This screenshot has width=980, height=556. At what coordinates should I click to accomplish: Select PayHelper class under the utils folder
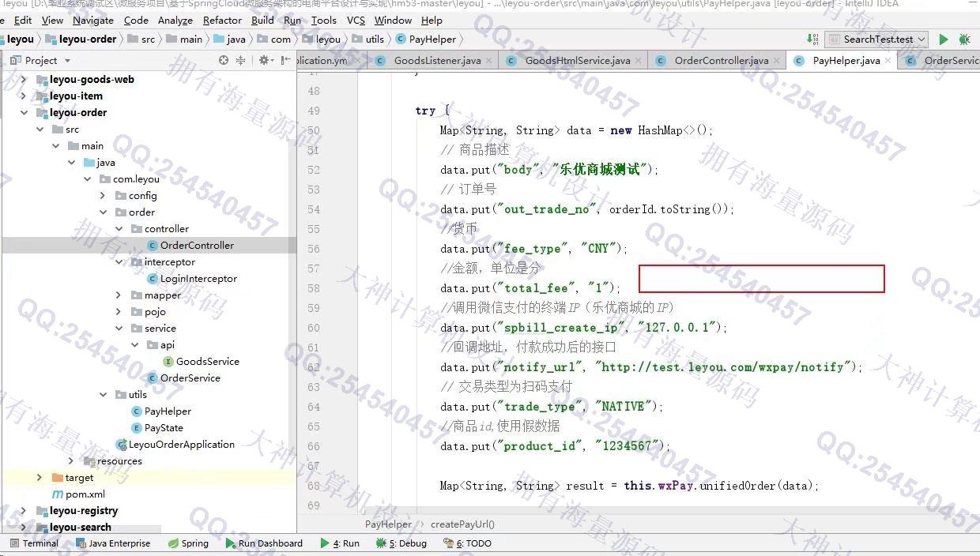[168, 411]
